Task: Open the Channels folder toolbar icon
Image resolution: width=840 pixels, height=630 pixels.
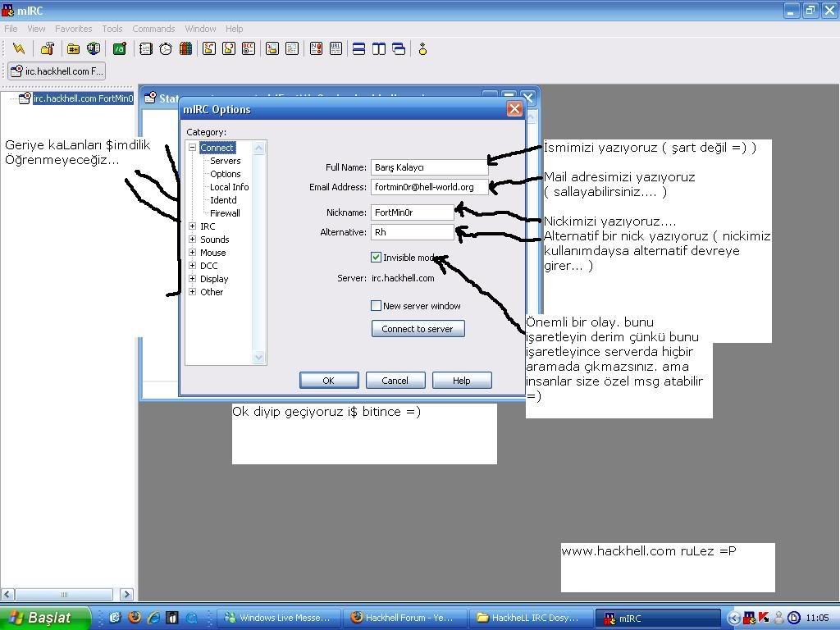Action: pos(73,48)
